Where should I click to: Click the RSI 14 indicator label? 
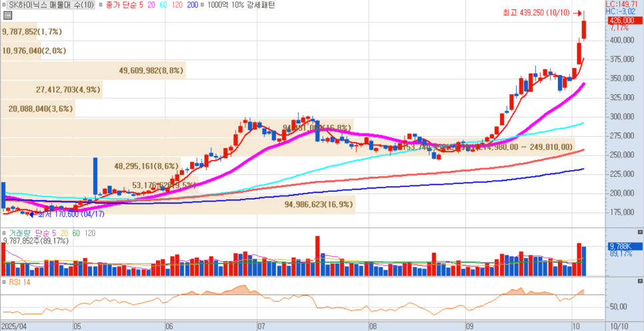click(x=20, y=282)
